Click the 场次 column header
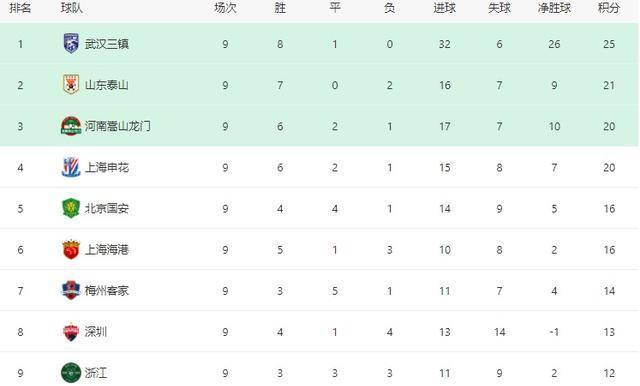The height and width of the screenshot is (386, 640). tap(225, 8)
